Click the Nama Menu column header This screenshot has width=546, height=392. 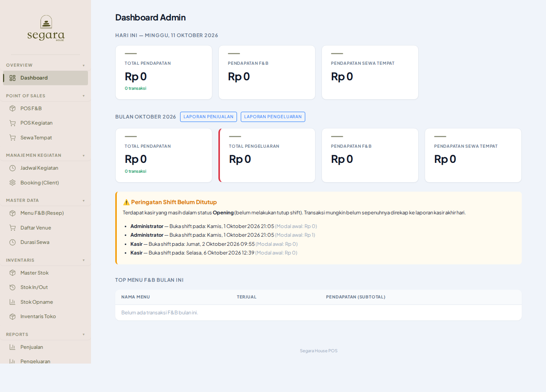(136, 297)
